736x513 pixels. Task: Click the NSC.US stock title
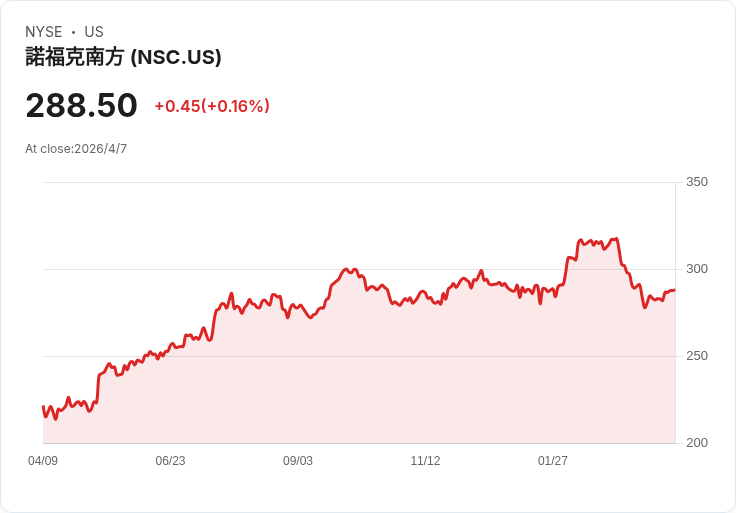pyautogui.click(x=123, y=57)
